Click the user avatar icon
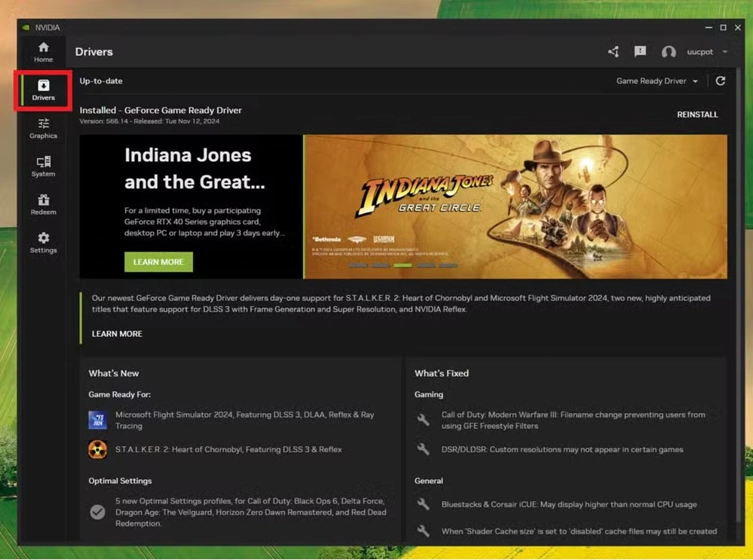This screenshot has width=753, height=560. [669, 51]
